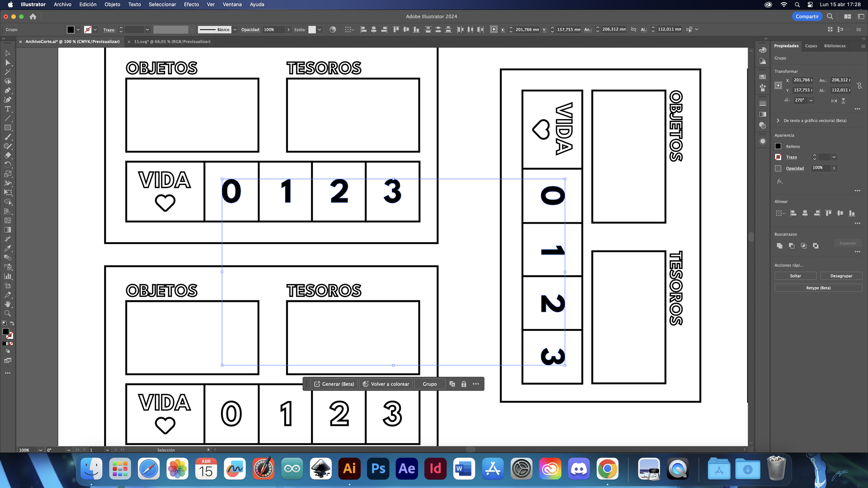Open the Efecto menu

(x=191, y=4)
